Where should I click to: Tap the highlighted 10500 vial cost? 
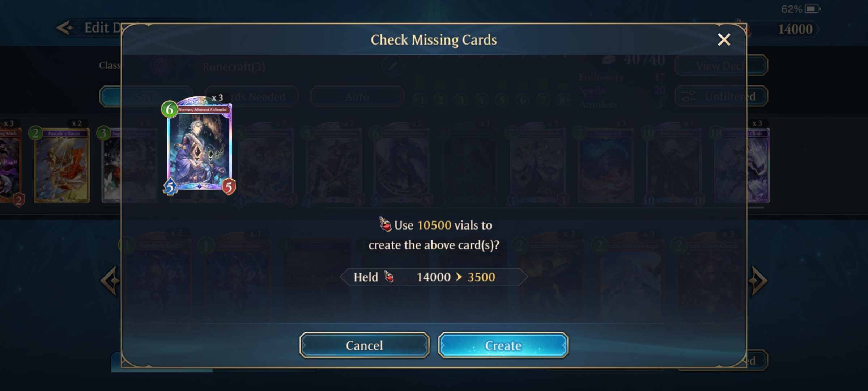pos(434,225)
